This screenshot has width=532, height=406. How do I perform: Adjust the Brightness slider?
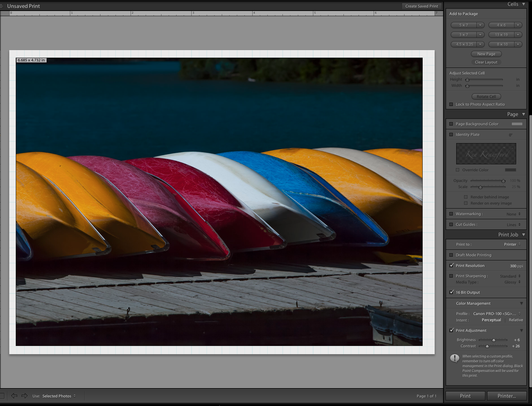pyautogui.click(x=494, y=340)
